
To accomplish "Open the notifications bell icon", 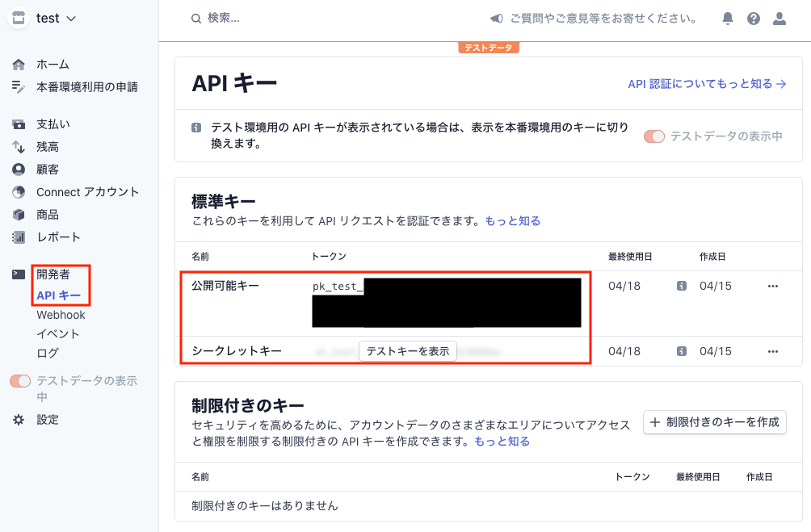I will (726, 18).
